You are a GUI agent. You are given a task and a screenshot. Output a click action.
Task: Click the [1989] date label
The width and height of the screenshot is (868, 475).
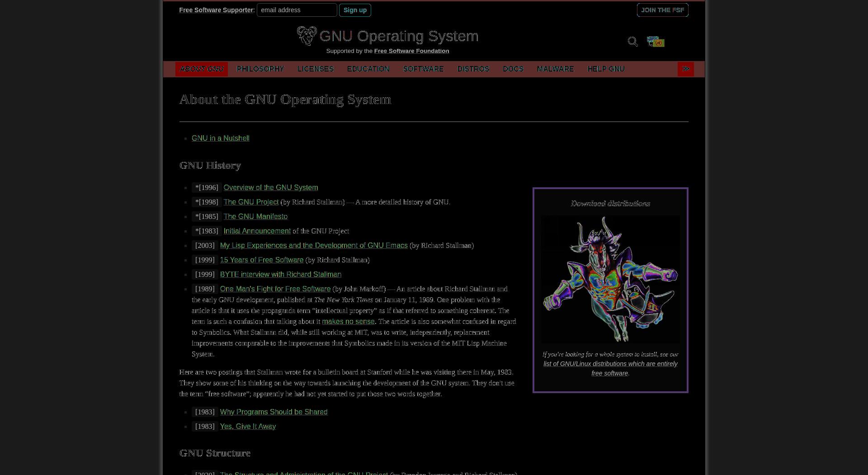[205, 289]
